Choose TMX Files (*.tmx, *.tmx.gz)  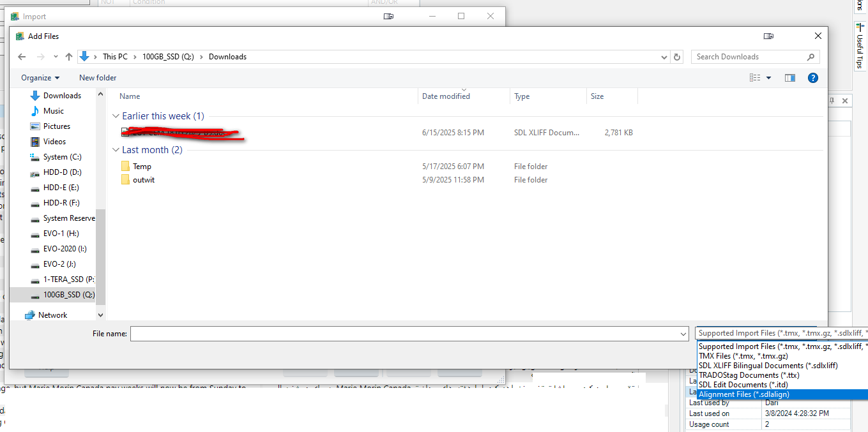click(x=782, y=356)
